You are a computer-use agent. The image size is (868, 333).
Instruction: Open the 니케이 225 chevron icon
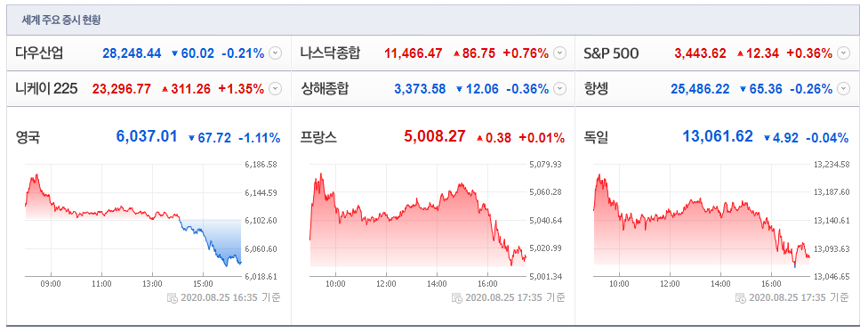click(275, 88)
